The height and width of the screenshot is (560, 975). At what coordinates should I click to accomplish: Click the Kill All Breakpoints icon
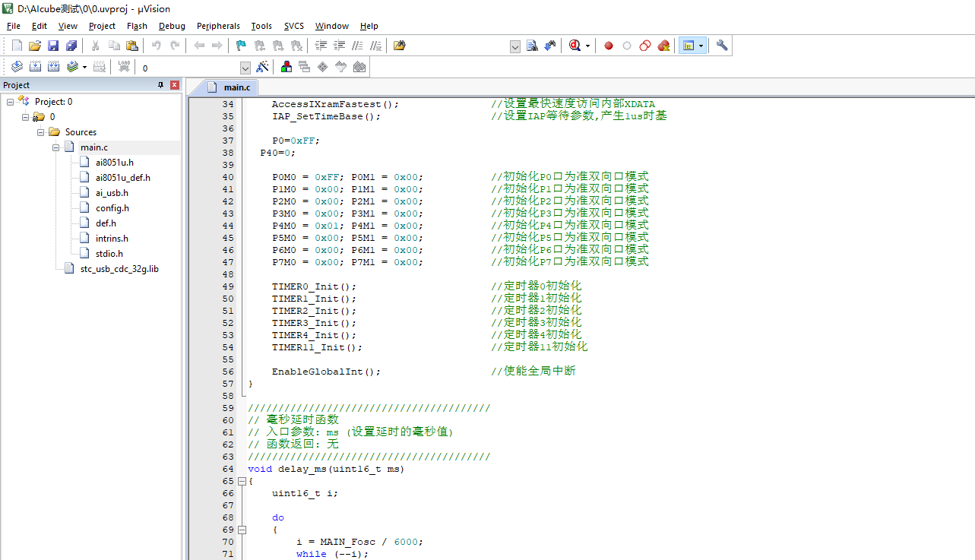(x=663, y=46)
